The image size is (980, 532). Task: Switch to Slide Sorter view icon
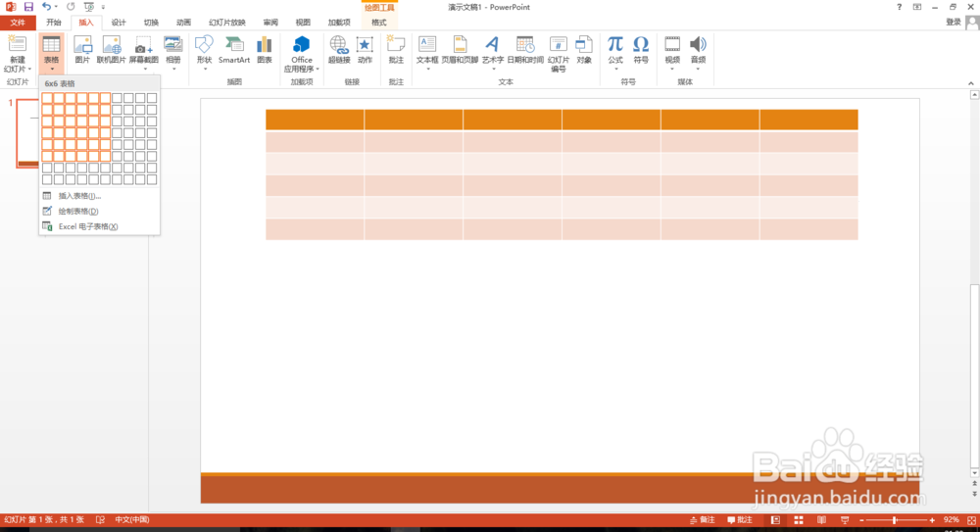pos(799,520)
